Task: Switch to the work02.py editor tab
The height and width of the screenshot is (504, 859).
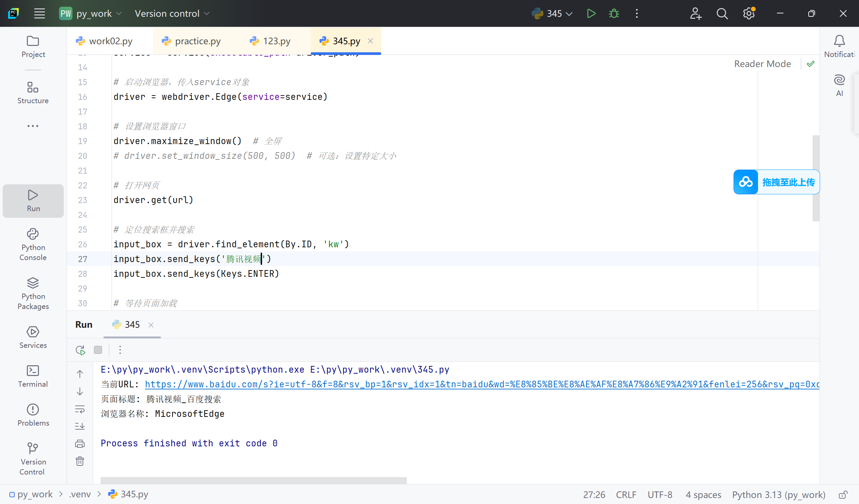Action: [110, 41]
